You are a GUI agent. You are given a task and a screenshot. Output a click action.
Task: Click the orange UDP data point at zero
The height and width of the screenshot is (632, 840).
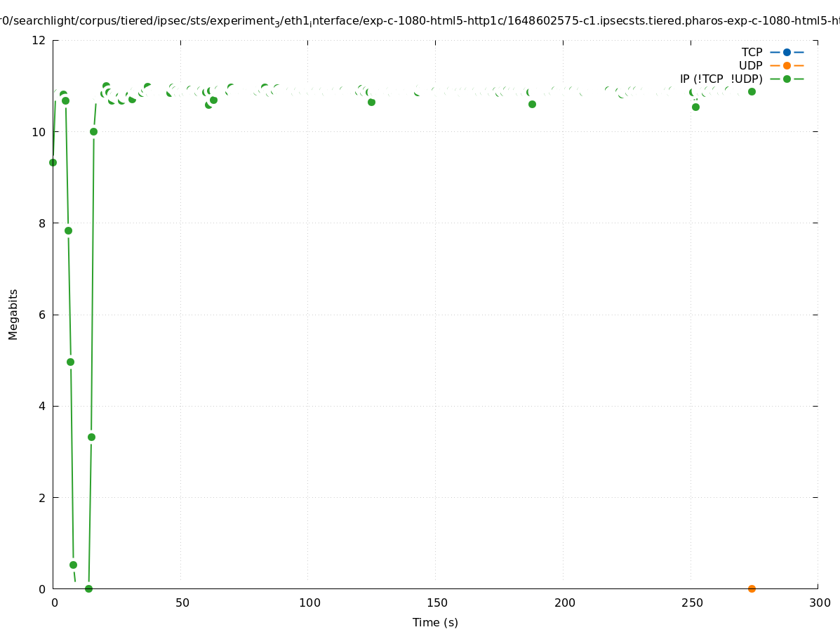pyautogui.click(x=752, y=588)
